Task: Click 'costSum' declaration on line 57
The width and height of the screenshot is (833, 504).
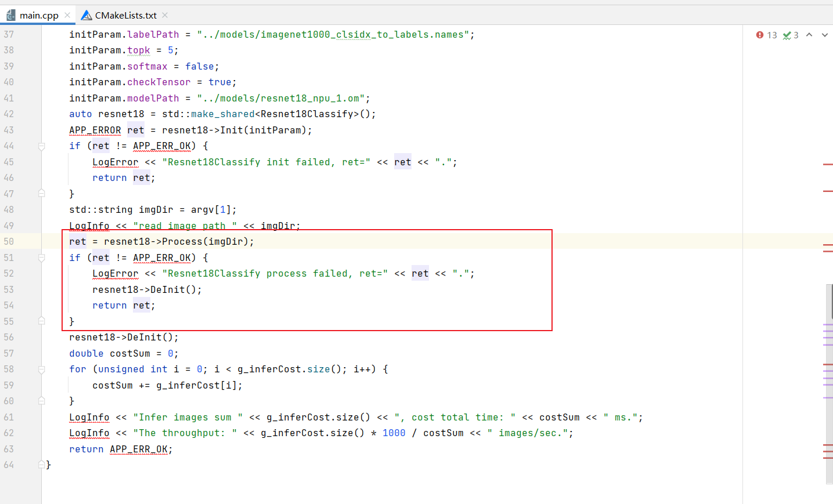Action: pos(130,354)
